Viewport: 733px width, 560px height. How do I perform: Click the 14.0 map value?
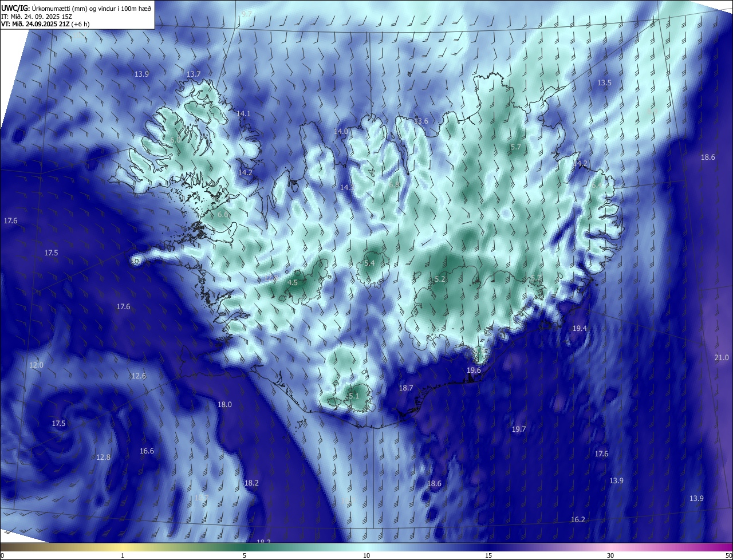(x=341, y=132)
